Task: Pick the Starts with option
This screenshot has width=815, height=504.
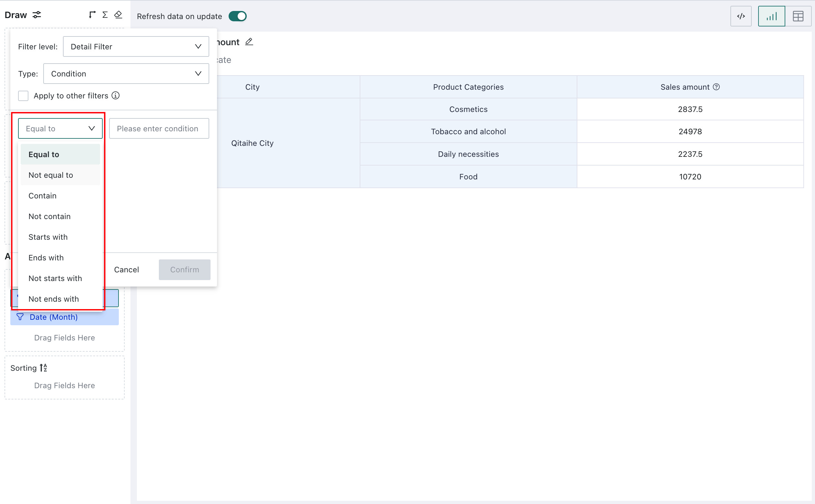Action: 60,237
